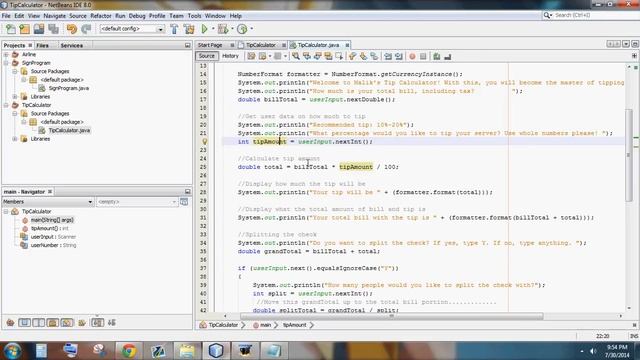Open the Members dropdown in Navigator

(48, 202)
